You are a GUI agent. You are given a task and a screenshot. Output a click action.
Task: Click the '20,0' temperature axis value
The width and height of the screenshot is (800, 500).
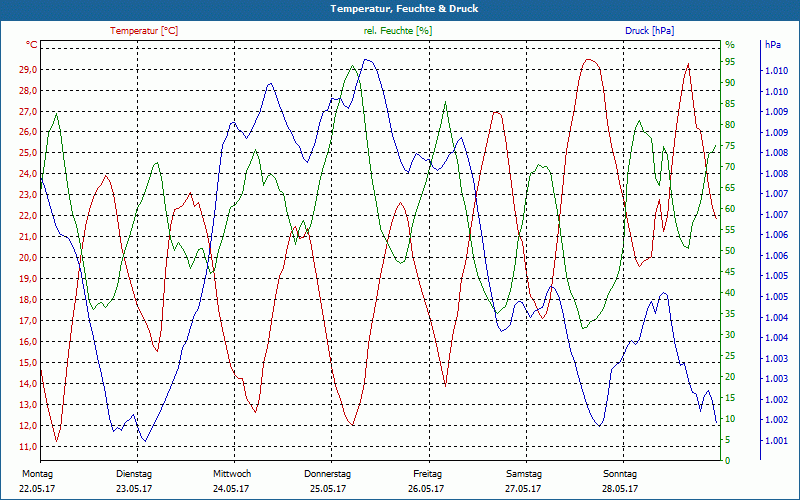[x=28, y=257]
